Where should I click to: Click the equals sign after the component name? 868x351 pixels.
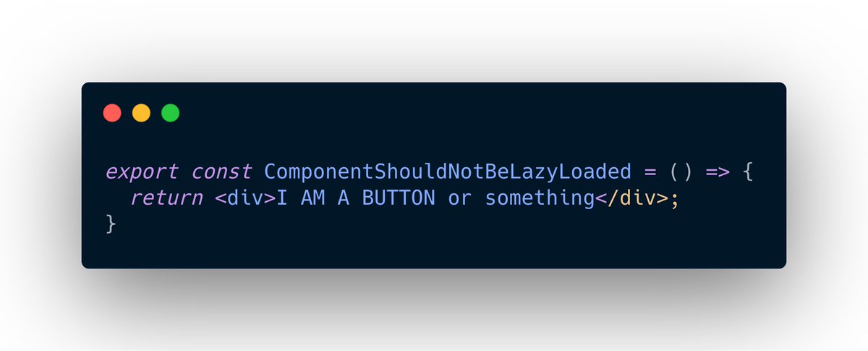click(x=648, y=173)
